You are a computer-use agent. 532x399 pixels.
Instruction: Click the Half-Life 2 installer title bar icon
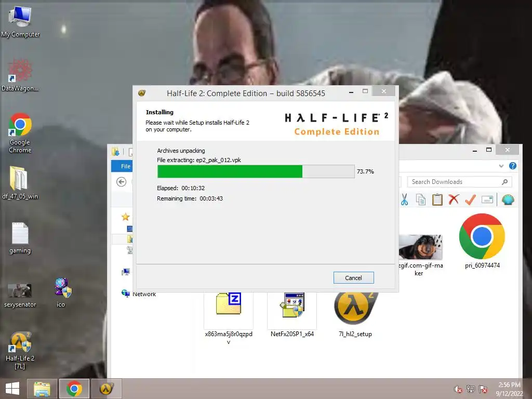[x=142, y=93]
